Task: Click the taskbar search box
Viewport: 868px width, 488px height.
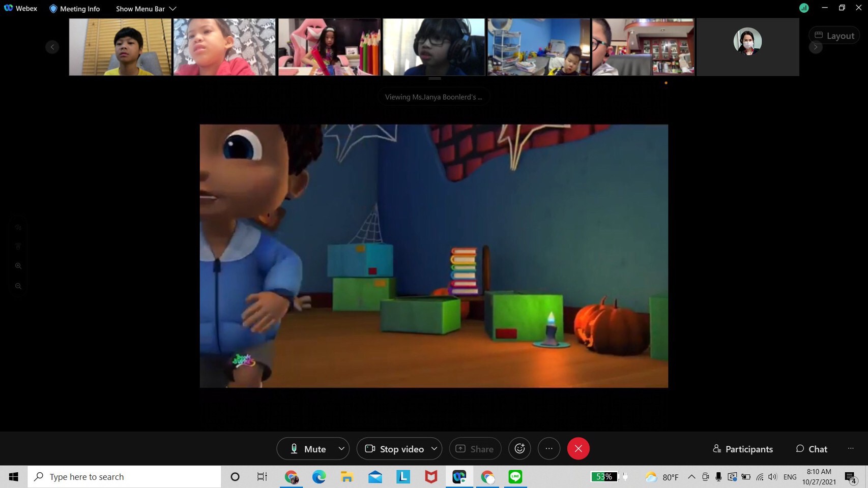Action: (125, 477)
